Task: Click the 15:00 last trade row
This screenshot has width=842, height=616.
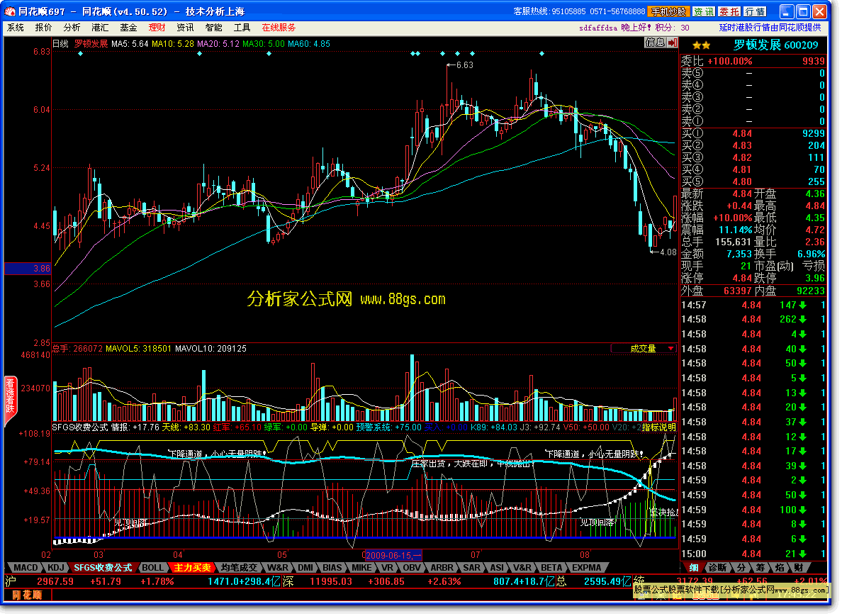Action: [753, 554]
